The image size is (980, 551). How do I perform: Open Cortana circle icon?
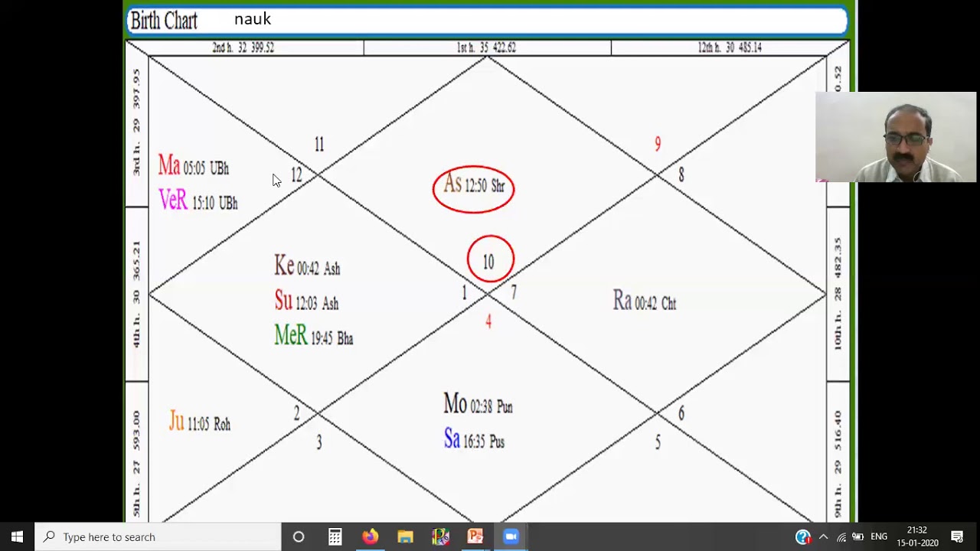299,536
